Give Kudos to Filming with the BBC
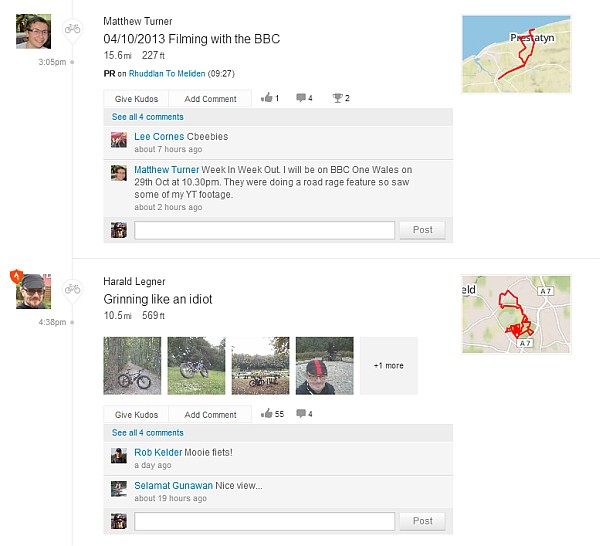 point(136,99)
